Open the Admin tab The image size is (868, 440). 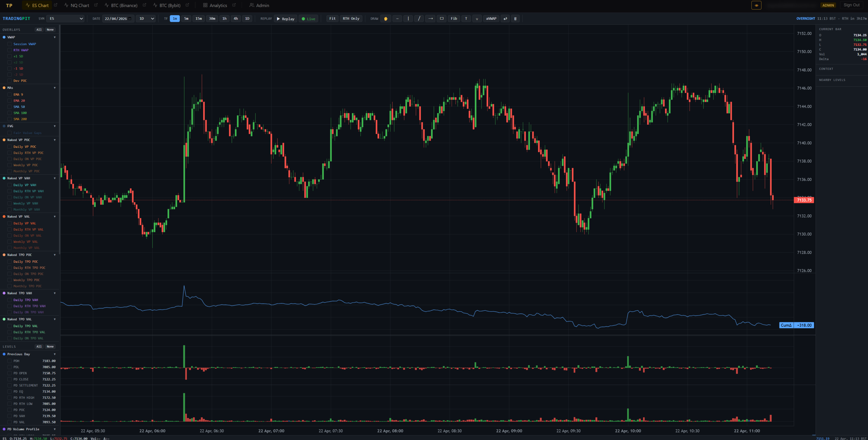259,5
